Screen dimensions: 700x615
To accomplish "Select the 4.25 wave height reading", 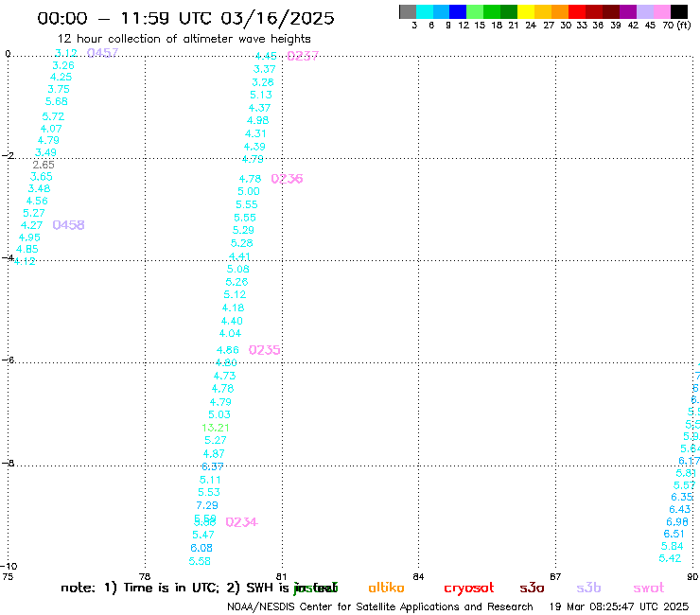I will [x=61, y=77].
